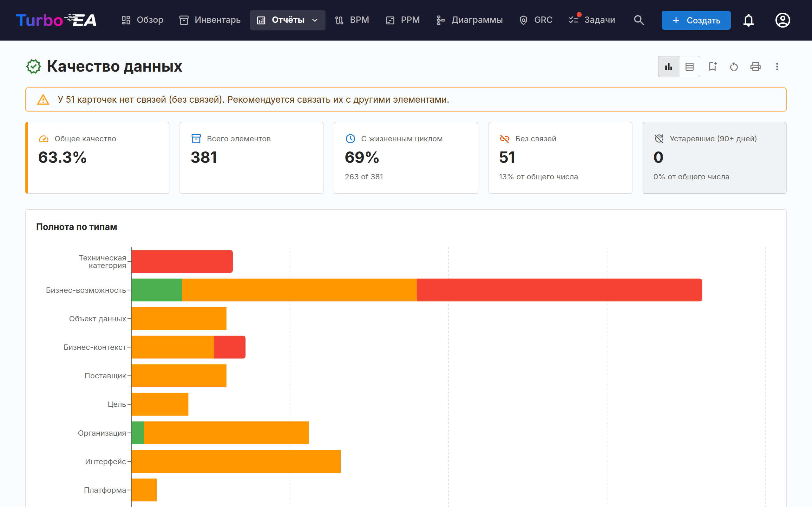
Task: Open the Диаграммы section
Action: [x=470, y=20]
